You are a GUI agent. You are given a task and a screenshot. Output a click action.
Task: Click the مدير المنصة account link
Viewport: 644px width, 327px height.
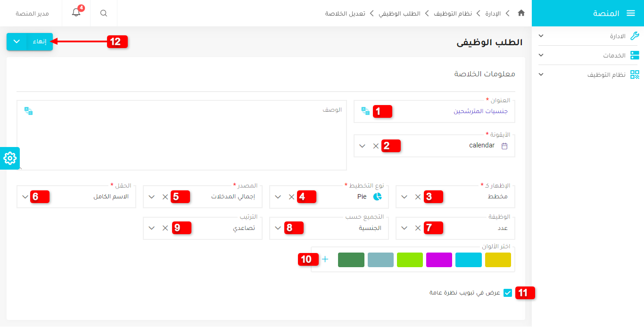click(x=33, y=13)
